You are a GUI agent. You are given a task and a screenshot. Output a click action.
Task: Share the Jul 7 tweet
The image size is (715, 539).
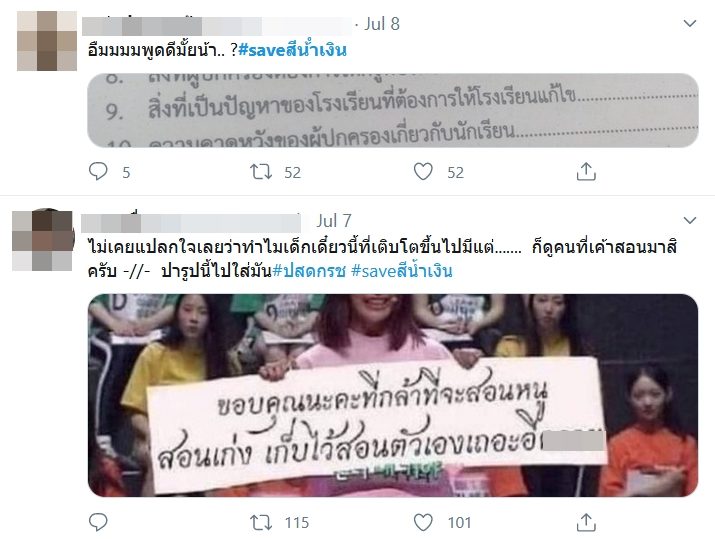[x=586, y=522]
